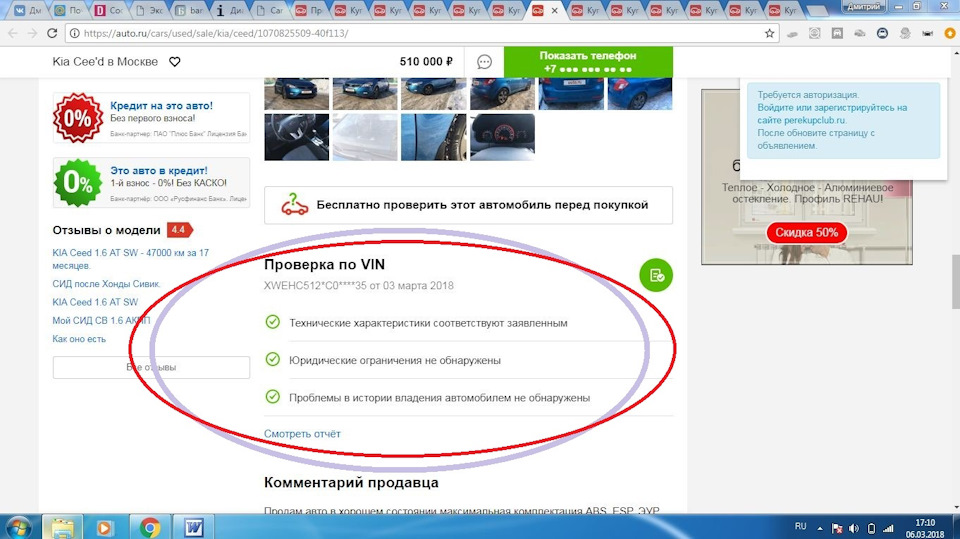Click the taskbar clock 17:10

[x=925, y=522]
